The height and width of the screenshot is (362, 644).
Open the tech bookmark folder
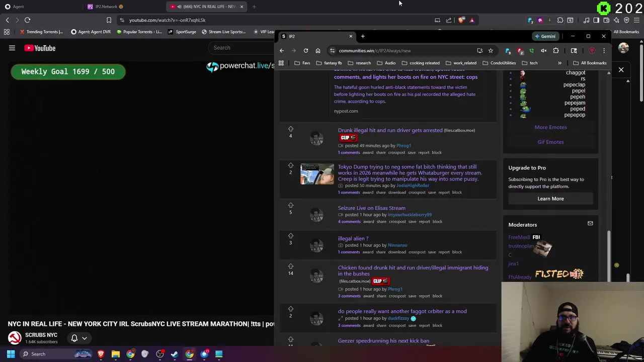[529, 63]
